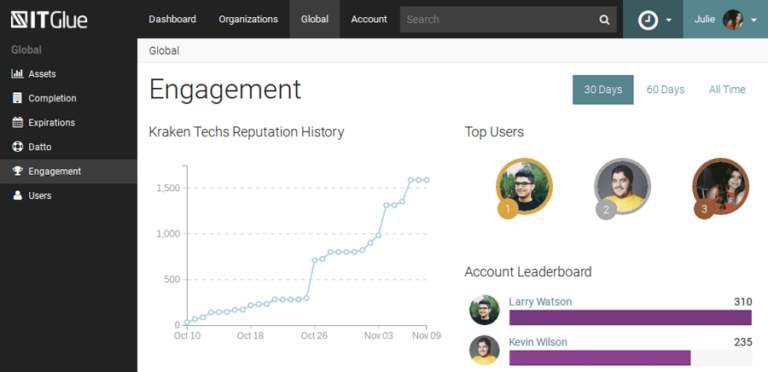Open the Expirations calendar icon
This screenshot has height=372, width=768.
click(18, 122)
